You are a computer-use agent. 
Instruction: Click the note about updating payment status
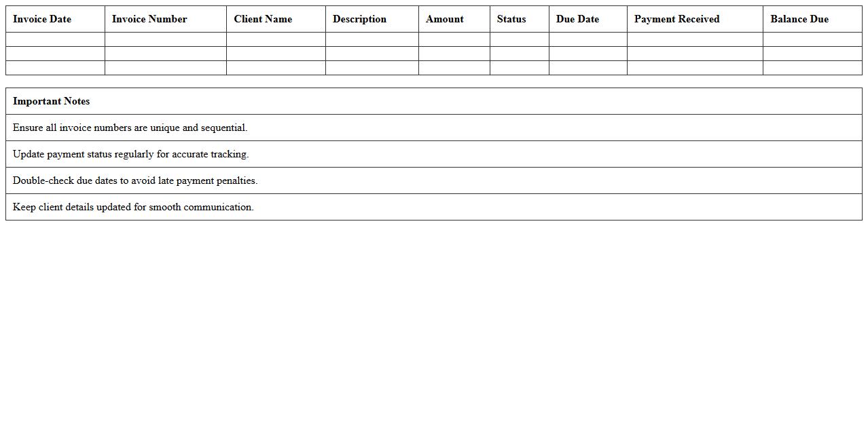(x=131, y=154)
